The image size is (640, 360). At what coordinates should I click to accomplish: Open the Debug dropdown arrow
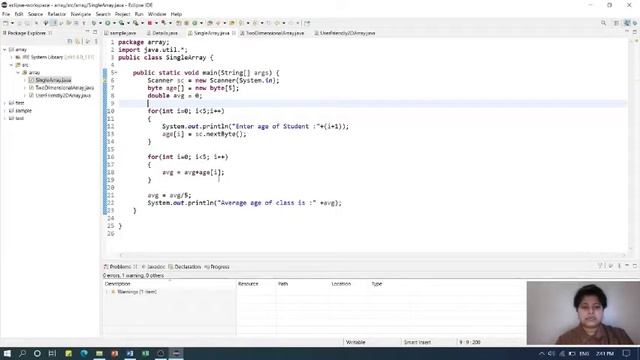pos(100,23)
